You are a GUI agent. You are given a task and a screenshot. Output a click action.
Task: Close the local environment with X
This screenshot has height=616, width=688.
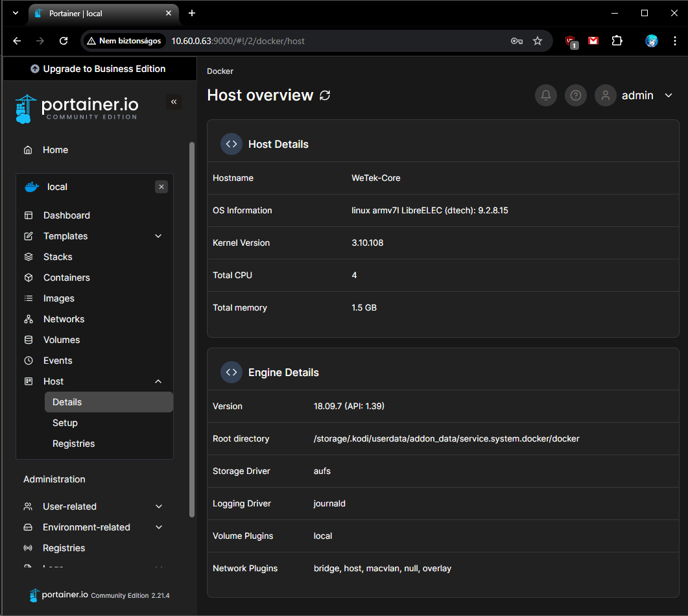(161, 187)
